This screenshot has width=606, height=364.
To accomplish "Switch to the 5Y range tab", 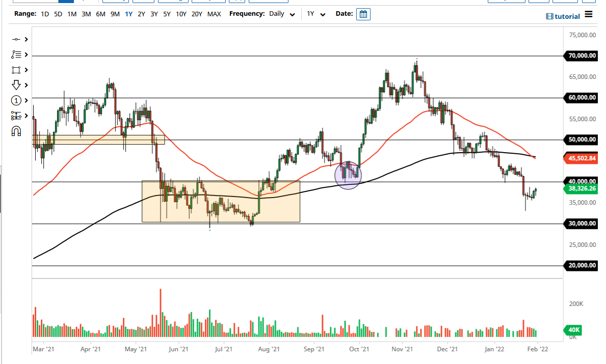I will click(166, 14).
